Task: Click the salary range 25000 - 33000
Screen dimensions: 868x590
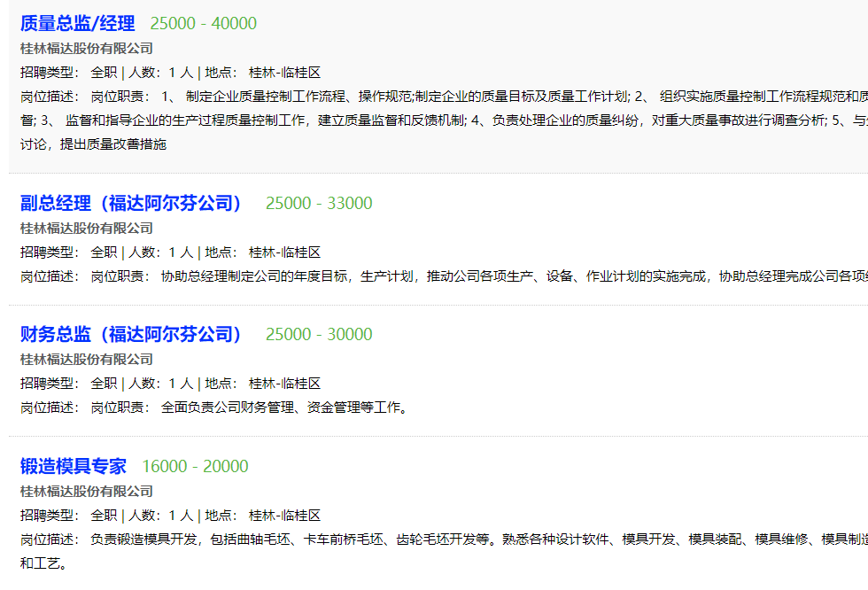Action: click(319, 203)
